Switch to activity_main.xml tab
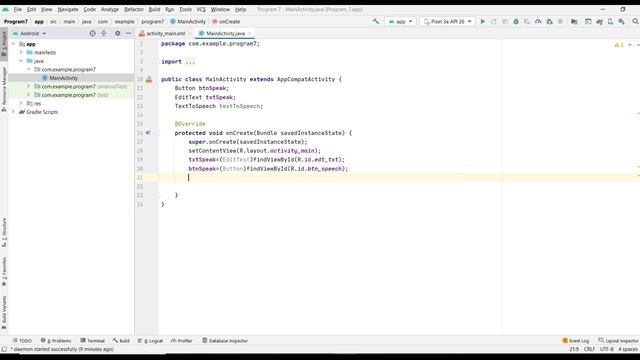The height and width of the screenshot is (360, 640). tap(165, 33)
